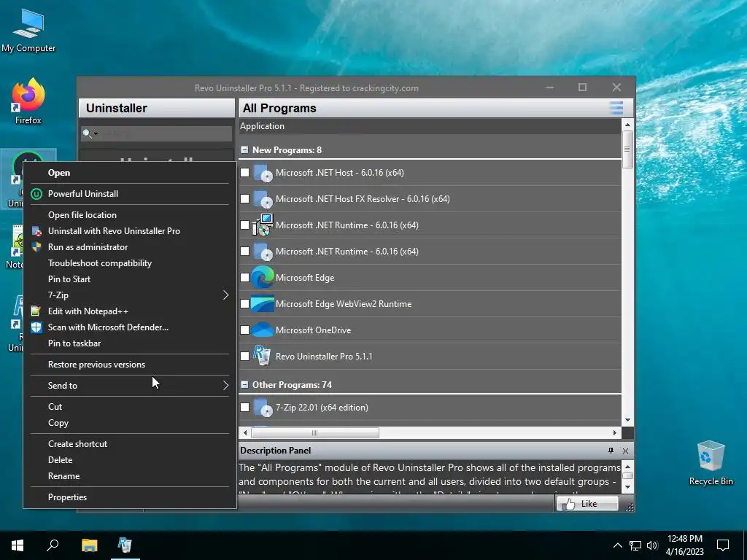Collapse the Other Programs: 74 group
Viewport: 747px width, 560px height.
coord(244,385)
